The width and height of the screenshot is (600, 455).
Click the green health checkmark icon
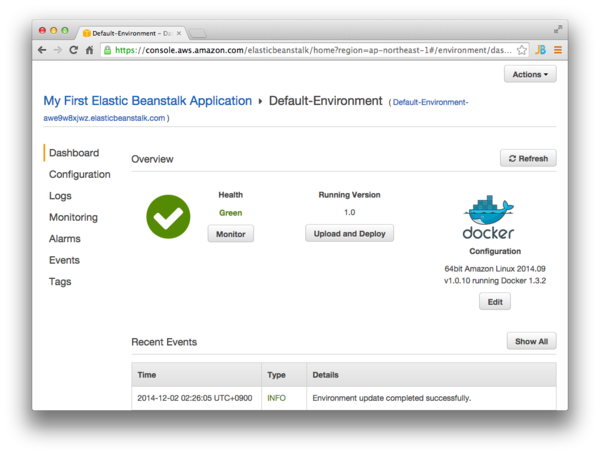[168, 217]
